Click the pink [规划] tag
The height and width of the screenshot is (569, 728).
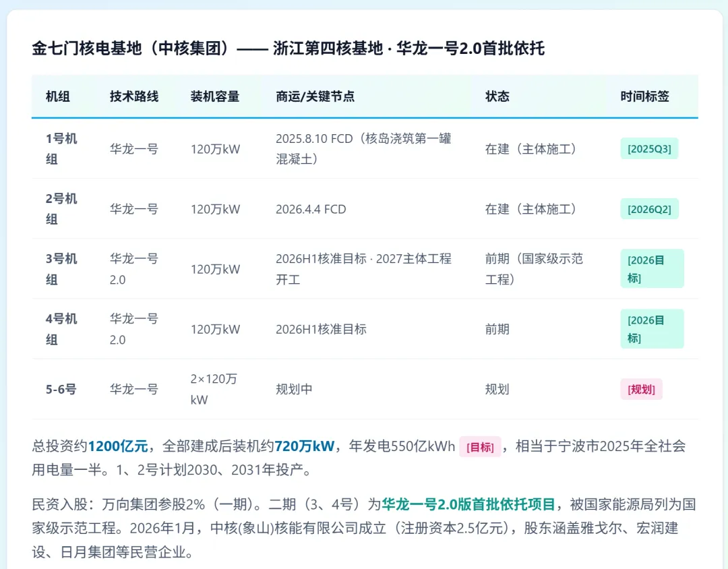click(641, 389)
